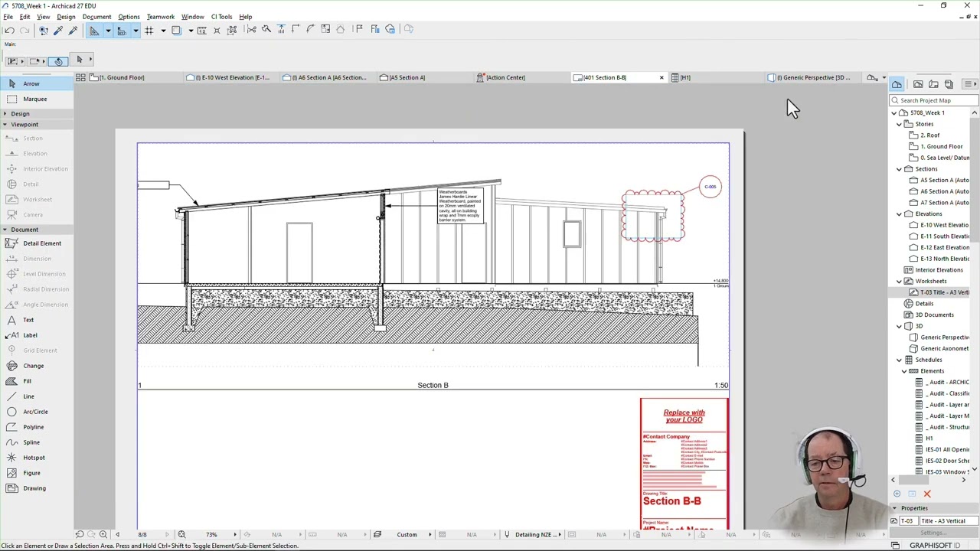Collapse the Viewpoint toolbox group

pyautogui.click(x=5, y=125)
